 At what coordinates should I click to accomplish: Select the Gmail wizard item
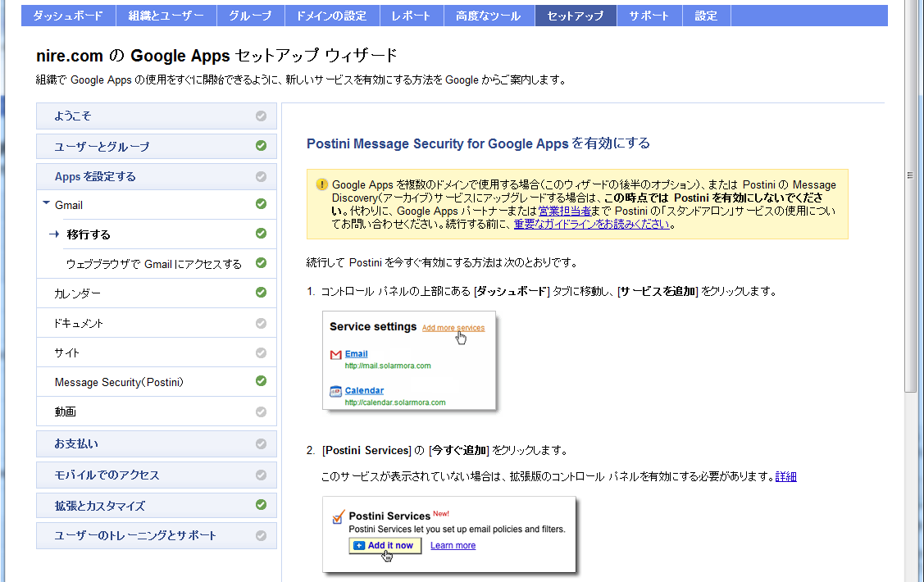156,204
